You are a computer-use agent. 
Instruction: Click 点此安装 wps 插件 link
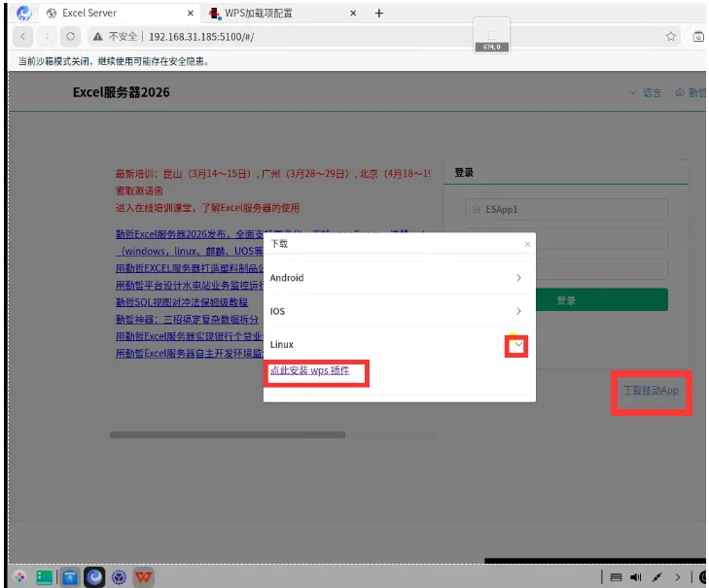click(x=309, y=370)
